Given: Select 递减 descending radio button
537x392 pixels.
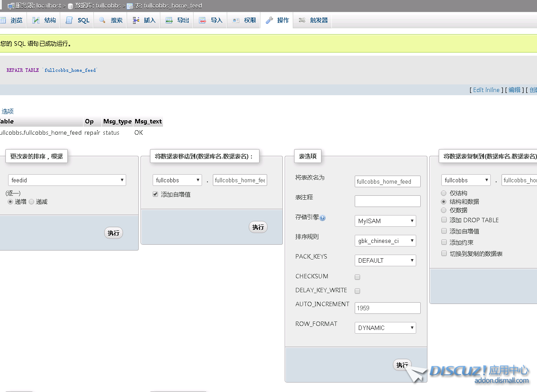Looking at the screenshot, I should [x=31, y=202].
